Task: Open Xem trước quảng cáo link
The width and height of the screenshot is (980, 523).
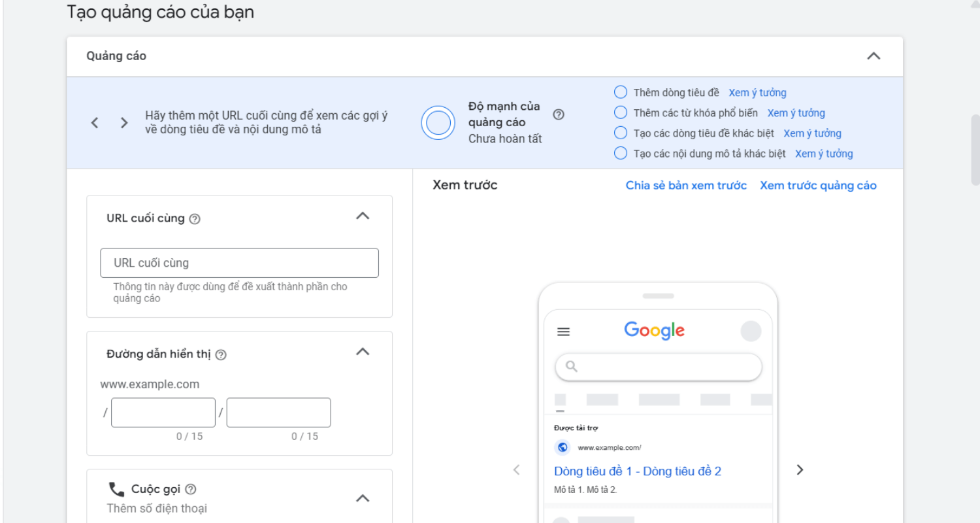Action: (818, 186)
